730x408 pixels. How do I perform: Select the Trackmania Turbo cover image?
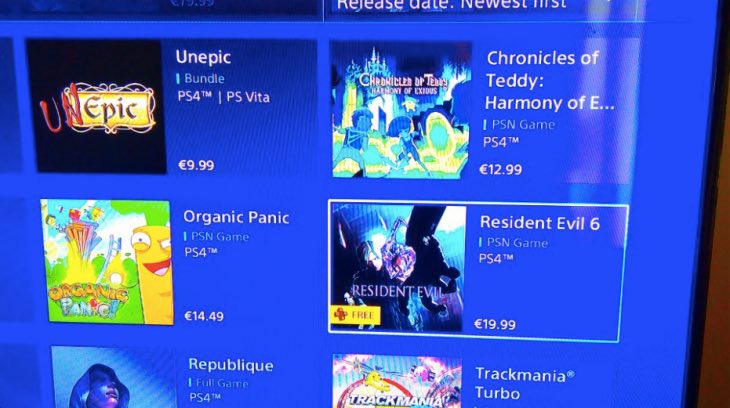(x=398, y=381)
